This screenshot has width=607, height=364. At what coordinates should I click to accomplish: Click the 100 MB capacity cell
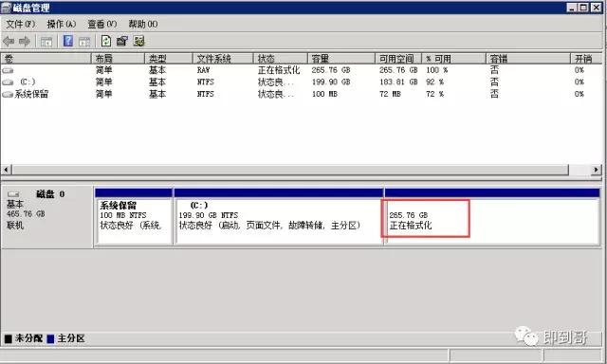tap(324, 94)
